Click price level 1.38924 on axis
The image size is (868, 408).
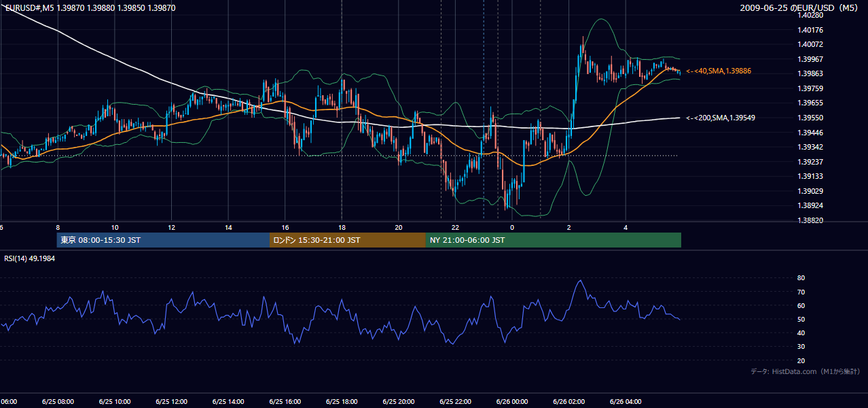pos(810,205)
